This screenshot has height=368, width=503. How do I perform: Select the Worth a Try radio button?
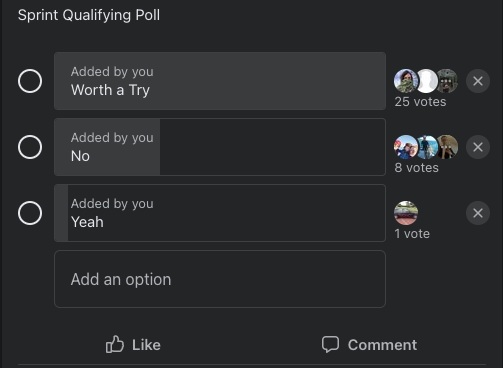(30, 81)
